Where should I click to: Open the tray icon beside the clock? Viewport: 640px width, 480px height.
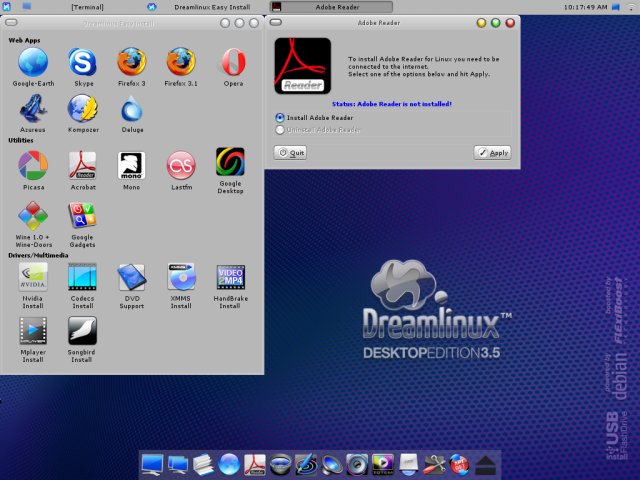point(616,7)
